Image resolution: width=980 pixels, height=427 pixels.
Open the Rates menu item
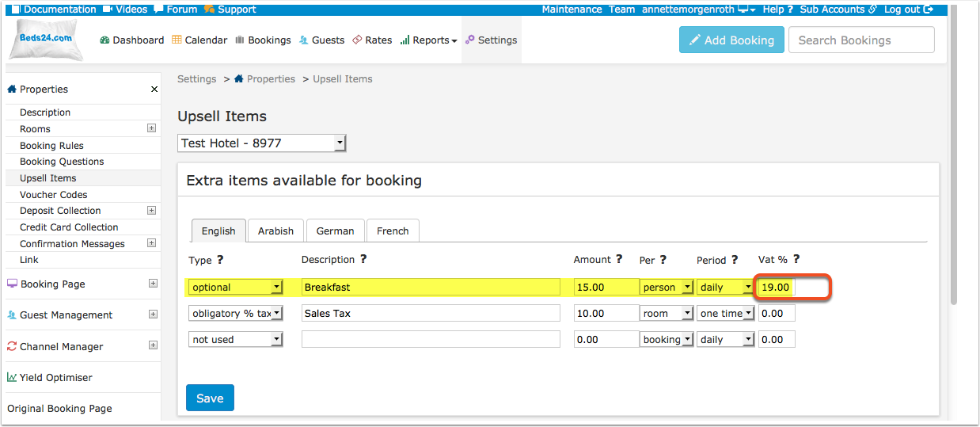(x=372, y=40)
